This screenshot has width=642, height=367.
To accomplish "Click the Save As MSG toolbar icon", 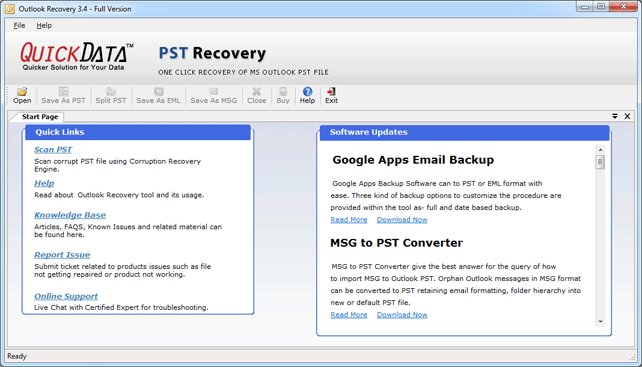I will coord(213,95).
